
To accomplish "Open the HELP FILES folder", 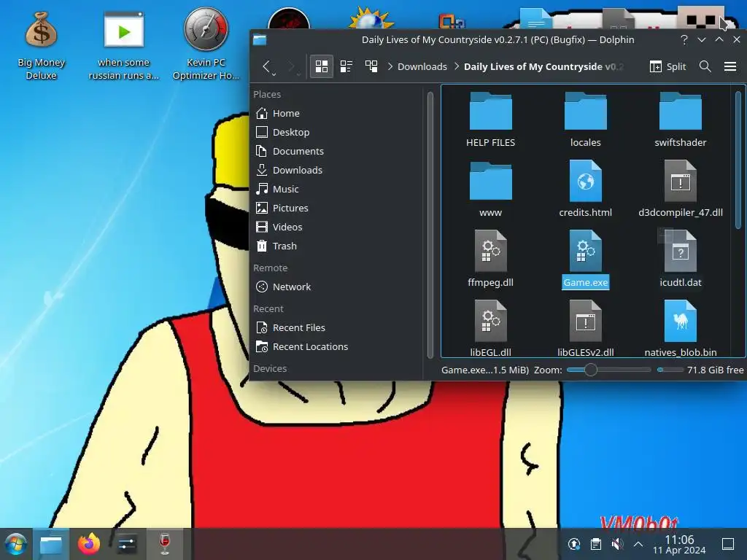I will coord(490,119).
